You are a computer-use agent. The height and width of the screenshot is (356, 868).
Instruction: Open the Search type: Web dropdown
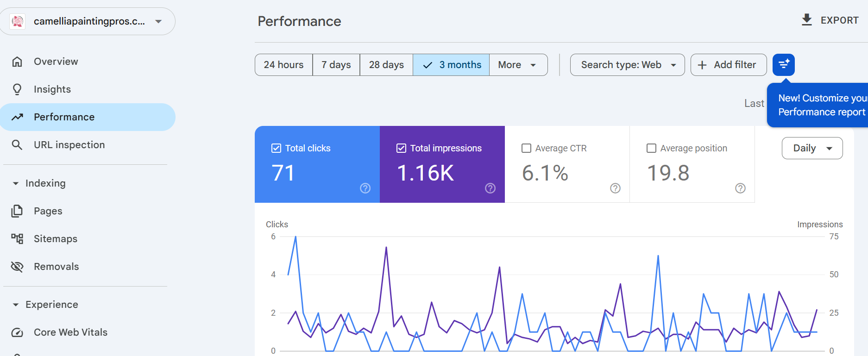(628, 65)
